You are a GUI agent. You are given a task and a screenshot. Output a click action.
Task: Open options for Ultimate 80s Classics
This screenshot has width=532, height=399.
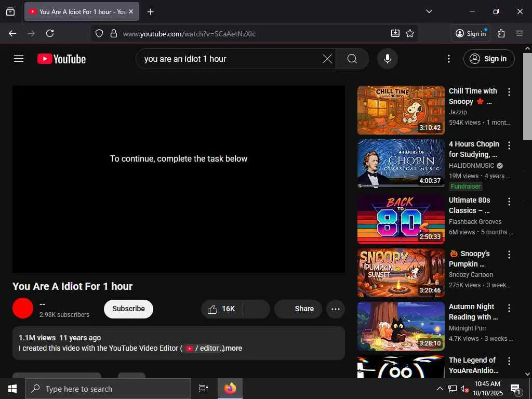pos(509,202)
